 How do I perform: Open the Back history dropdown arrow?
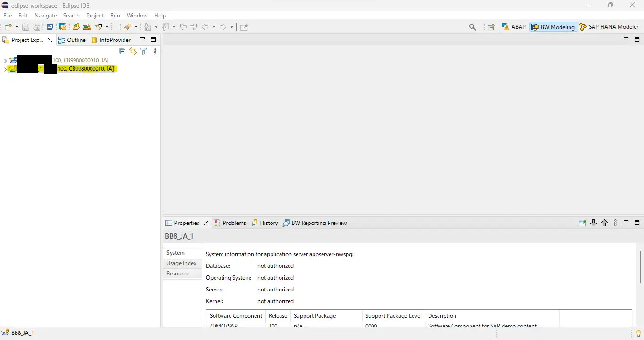click(214, 27)
